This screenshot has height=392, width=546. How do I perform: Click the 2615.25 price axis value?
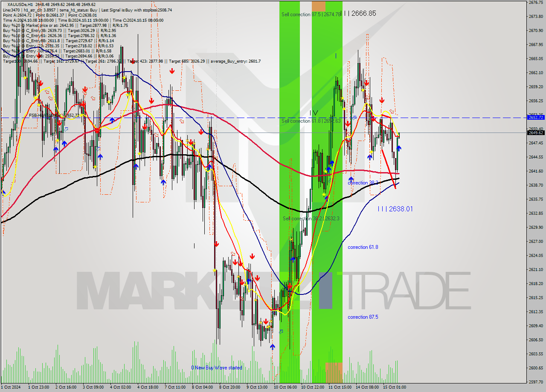pos(536,297)
